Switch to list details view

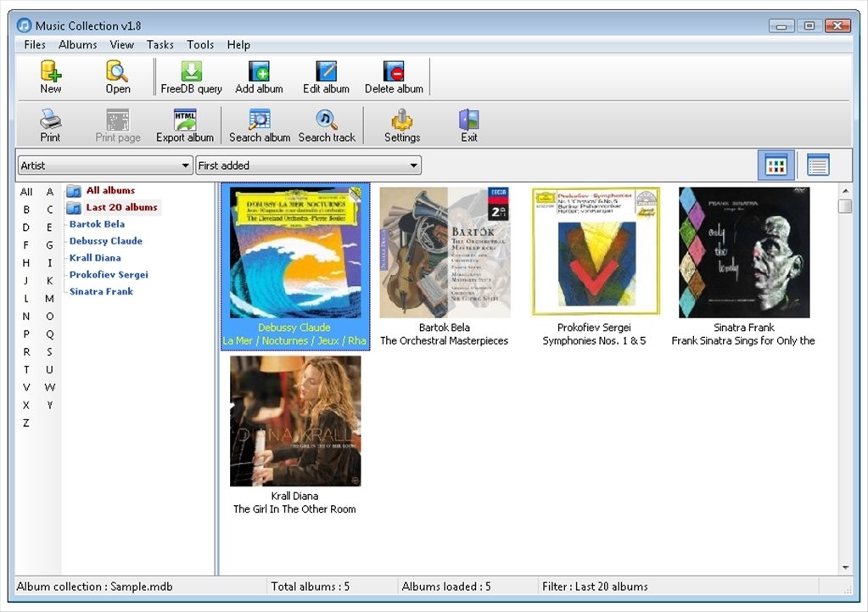(x=818, y=165)
